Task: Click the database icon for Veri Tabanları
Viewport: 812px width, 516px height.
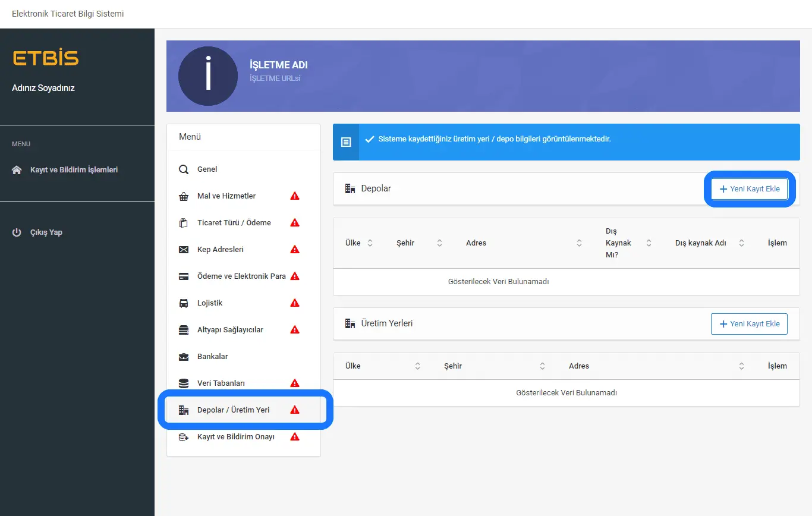Action: tap(184, 383)
